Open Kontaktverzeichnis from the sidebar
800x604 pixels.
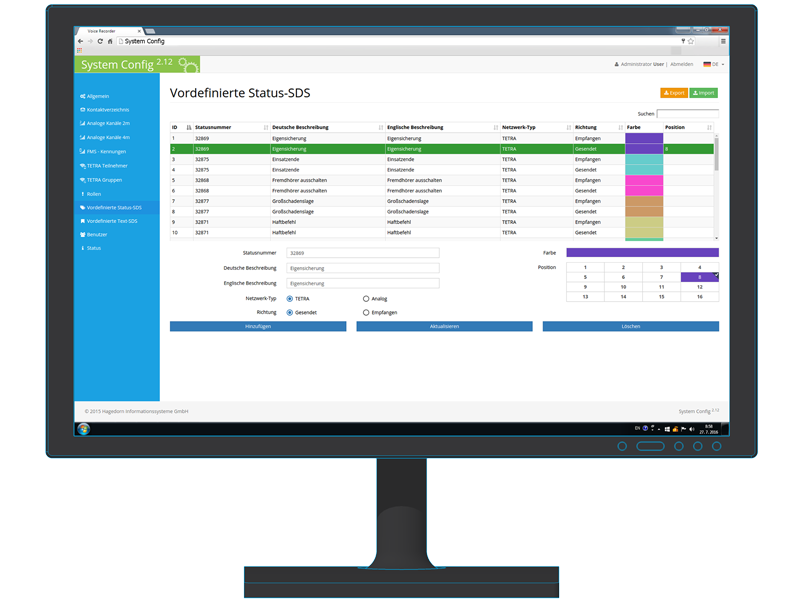[x=107, y=110]
